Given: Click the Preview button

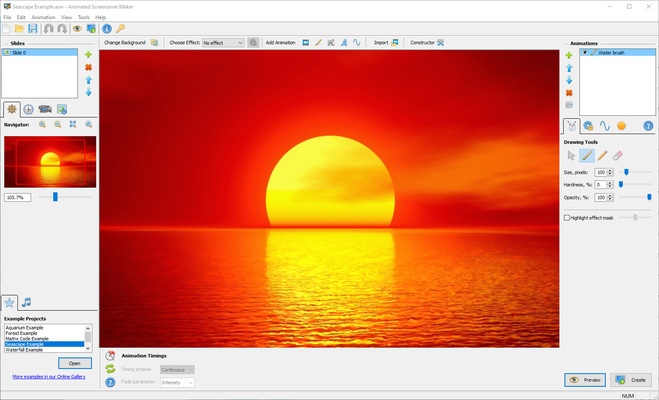Looking at the screenshot, I should (x=585, y=380).
